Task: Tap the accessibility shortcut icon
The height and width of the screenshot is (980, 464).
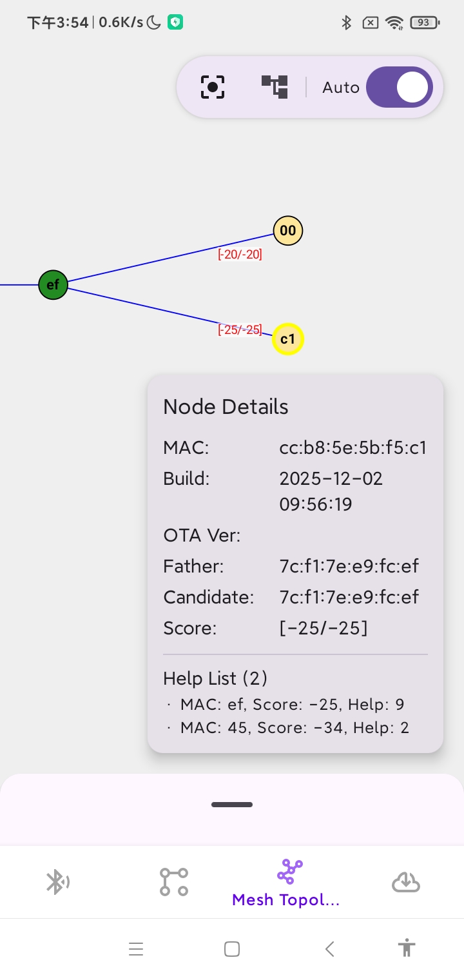Action: (x=407, y=948)
